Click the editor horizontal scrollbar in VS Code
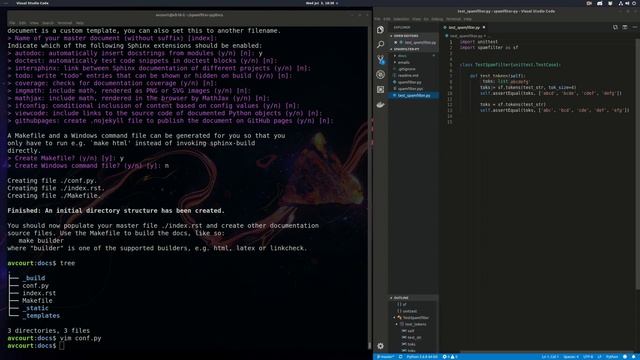This screenshot has height=360, width=640. click(x=547, y=352)
